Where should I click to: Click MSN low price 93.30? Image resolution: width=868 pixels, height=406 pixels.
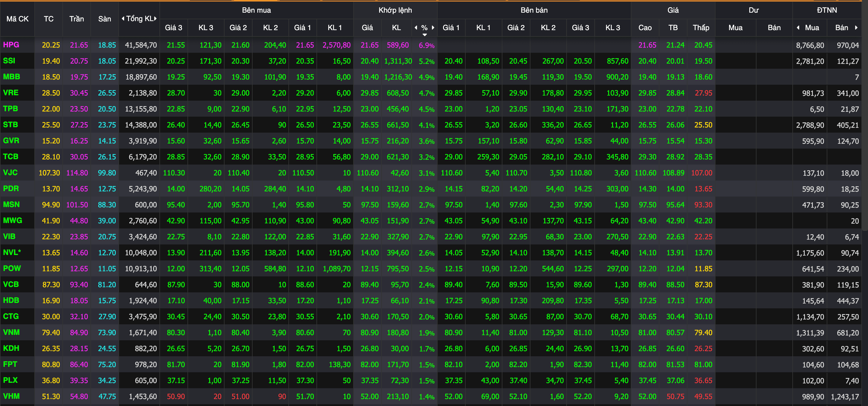(703, 205)
